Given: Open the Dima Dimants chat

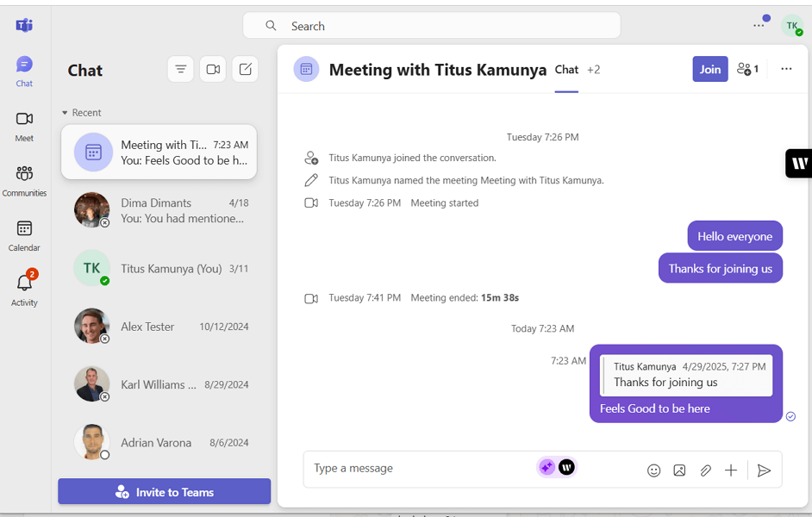Looking at the screenshot, I should pos(159,210).
